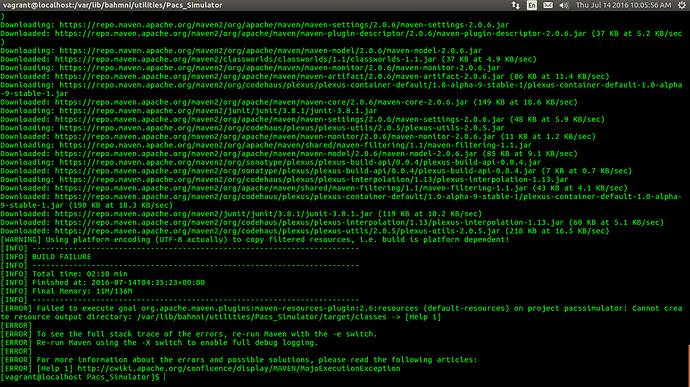Click the junit-3.8.1.jar Downloaded line
Viewport: 690px width, 387px height.
241,214
